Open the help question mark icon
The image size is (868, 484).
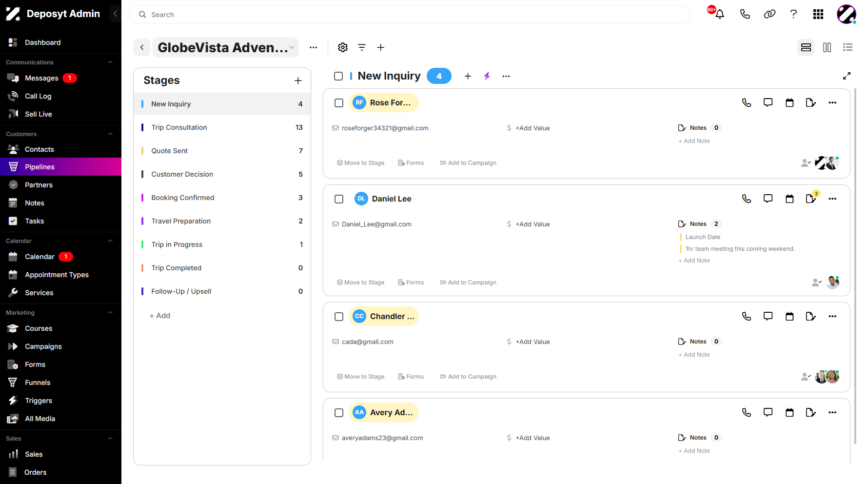(793, 14)
